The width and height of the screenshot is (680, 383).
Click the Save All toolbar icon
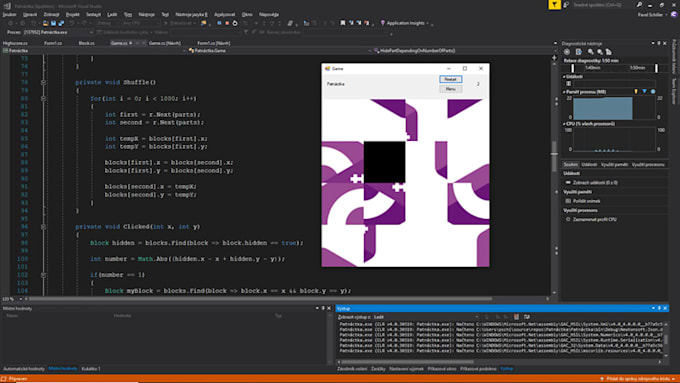(61, 23)
